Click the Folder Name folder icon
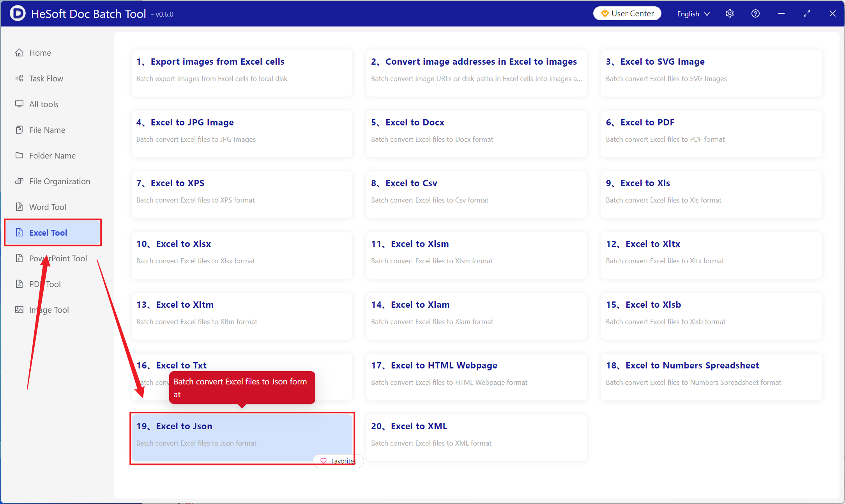The height and width of the screenshot is (504, 845). click(x=19, y=155)
